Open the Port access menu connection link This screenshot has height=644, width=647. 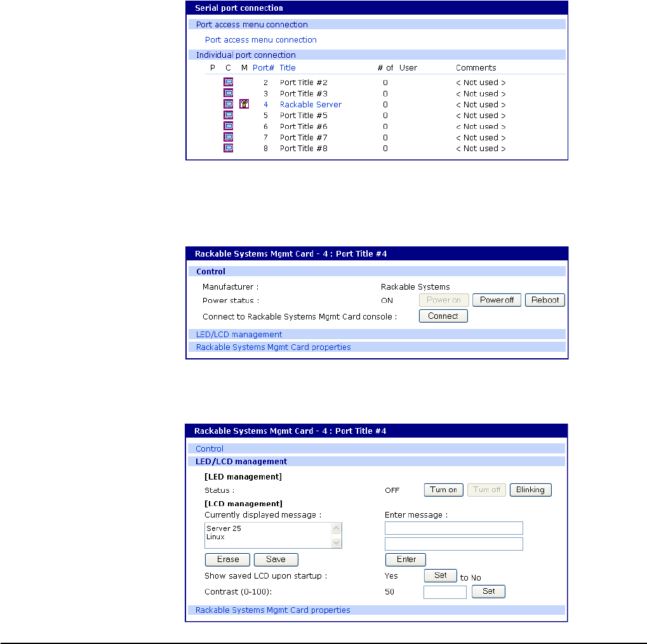point(261,39)
